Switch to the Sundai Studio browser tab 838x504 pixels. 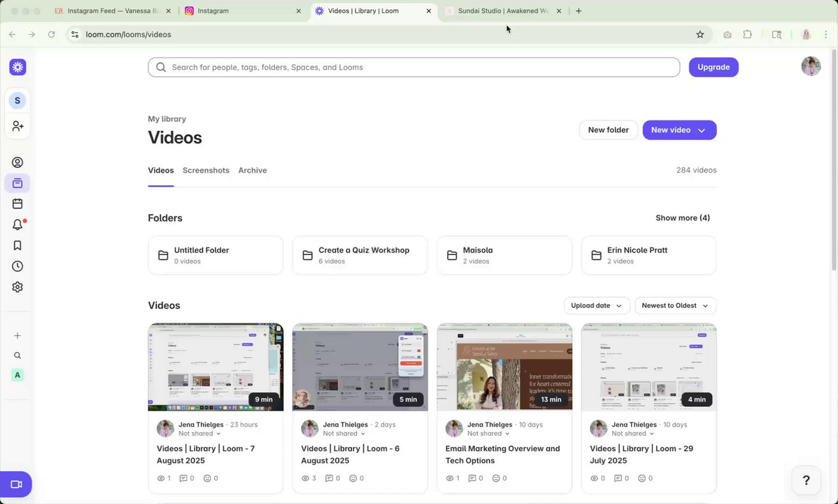(x=503, y=11)
